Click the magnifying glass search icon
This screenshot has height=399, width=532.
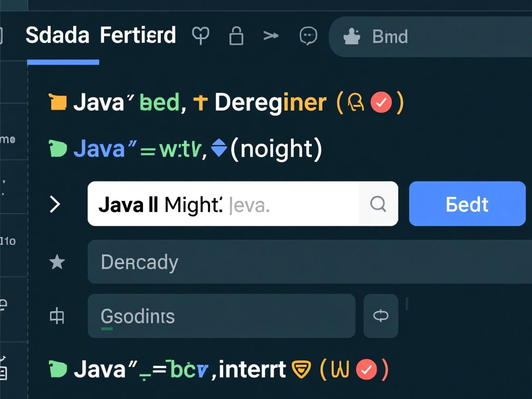[x=378, y=204]
